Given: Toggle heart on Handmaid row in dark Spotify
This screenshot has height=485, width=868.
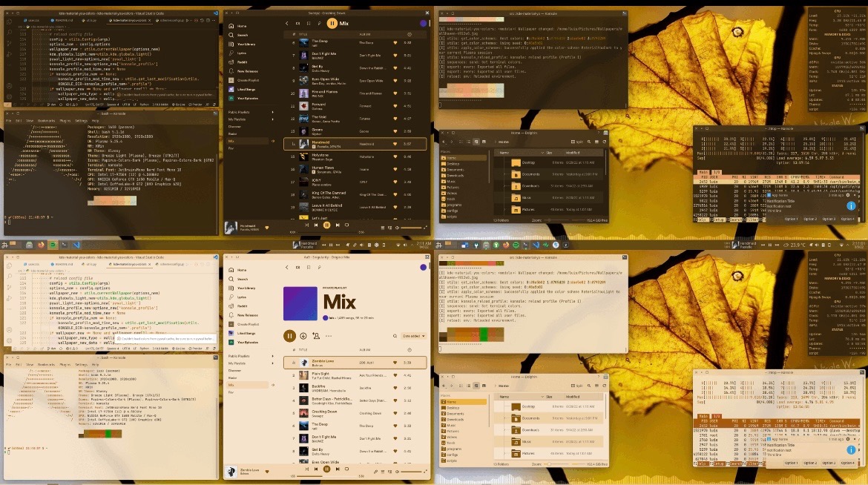Looking at the screenshot, I should (395, 143).
